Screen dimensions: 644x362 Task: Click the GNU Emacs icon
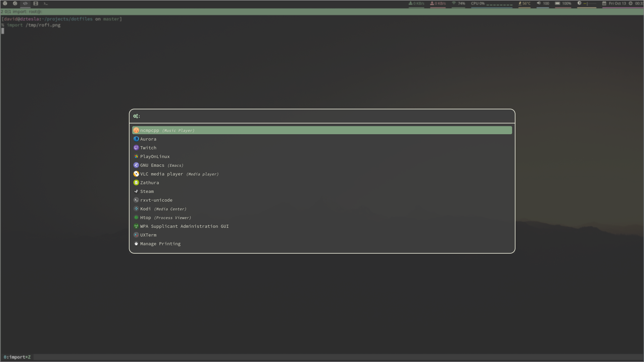(x=136, y=165)
